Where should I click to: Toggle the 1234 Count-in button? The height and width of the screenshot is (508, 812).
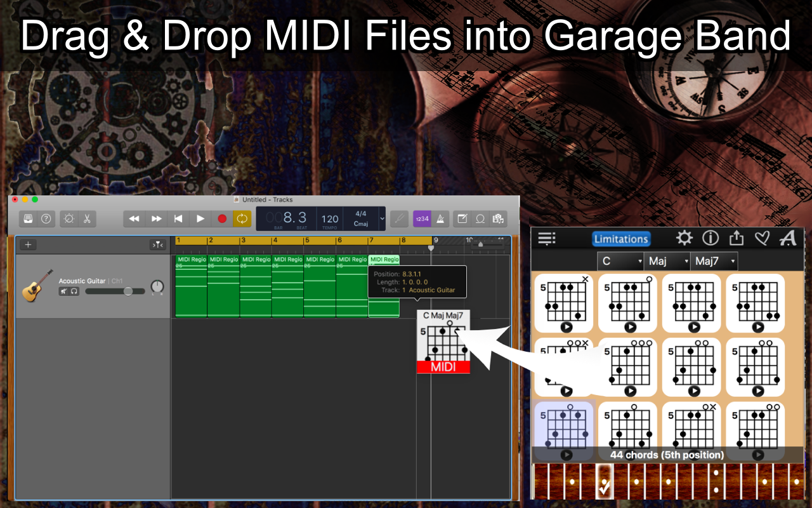coord(422,218)
